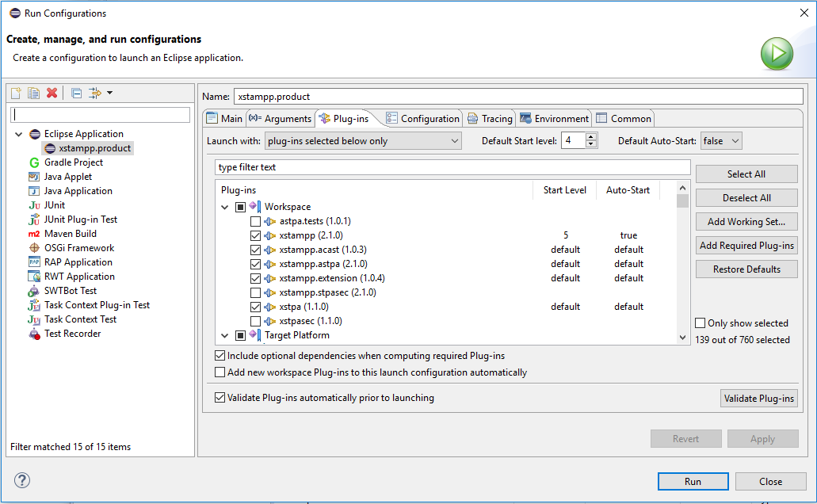Click the plug-in icon beside xstpa (1.1.0)
The width and height of the screenshot is (817, 504).
tap(270, 307)
